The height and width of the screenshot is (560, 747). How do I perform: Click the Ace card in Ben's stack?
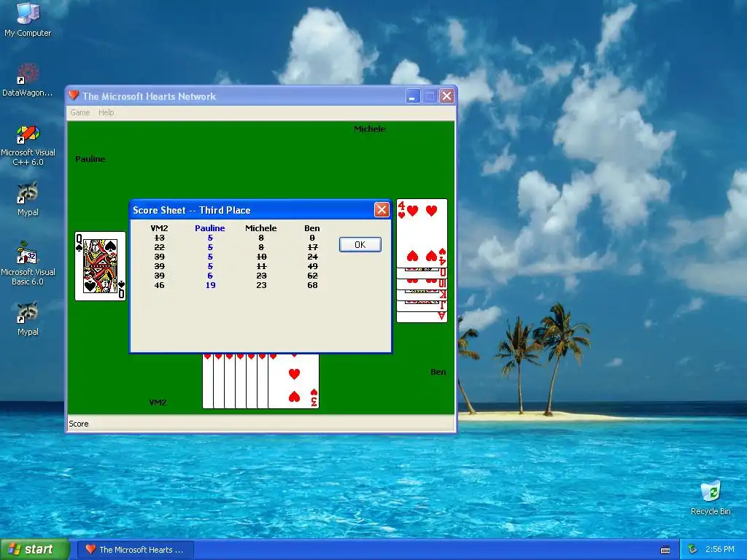422,316
